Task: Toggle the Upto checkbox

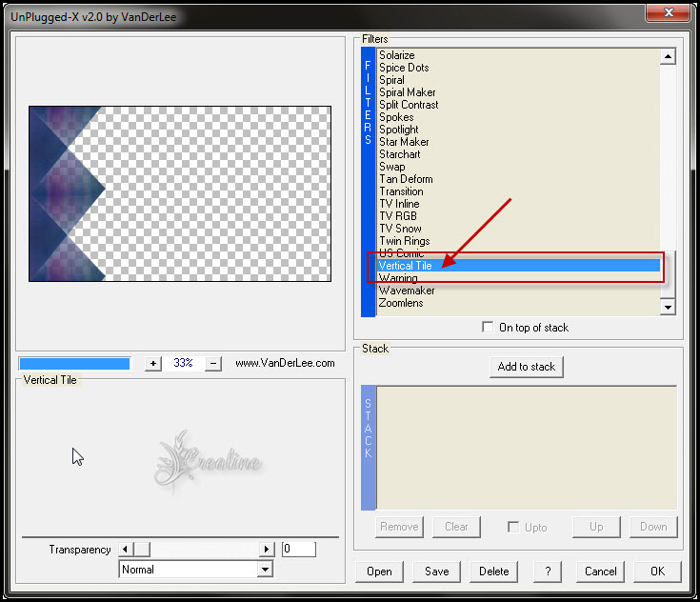Action: pyautogui.click(x=513, y=527)
